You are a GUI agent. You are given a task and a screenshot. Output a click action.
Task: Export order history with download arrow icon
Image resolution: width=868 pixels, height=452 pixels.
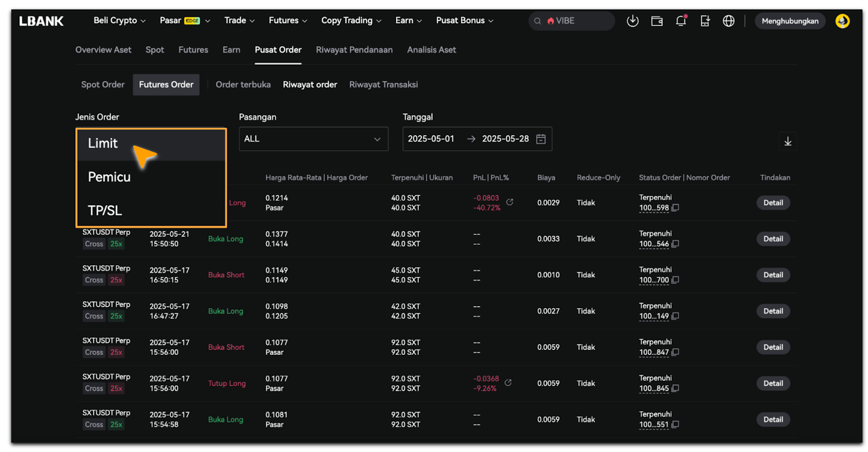788,142
